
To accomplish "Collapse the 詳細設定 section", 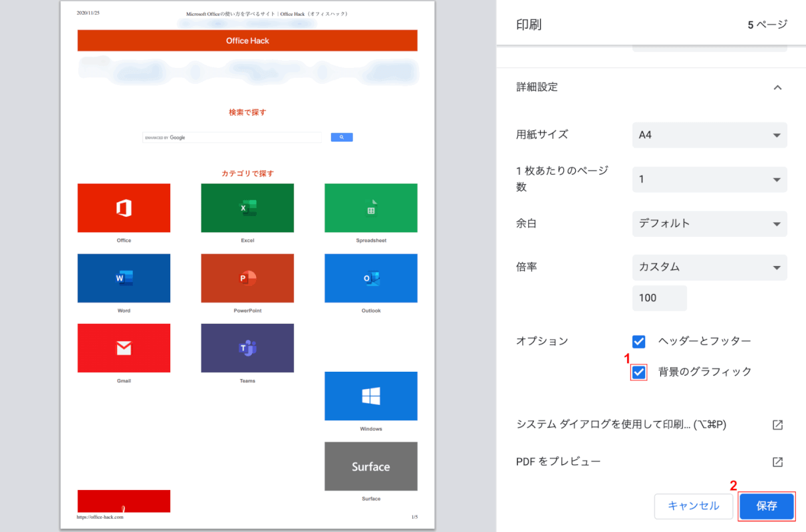I will (x=777, y=87).
